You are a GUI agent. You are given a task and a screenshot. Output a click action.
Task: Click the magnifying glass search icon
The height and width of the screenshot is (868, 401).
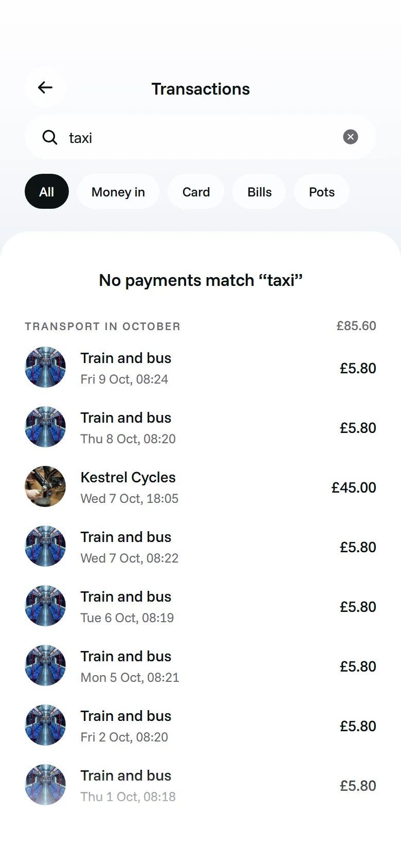(50, 137)
